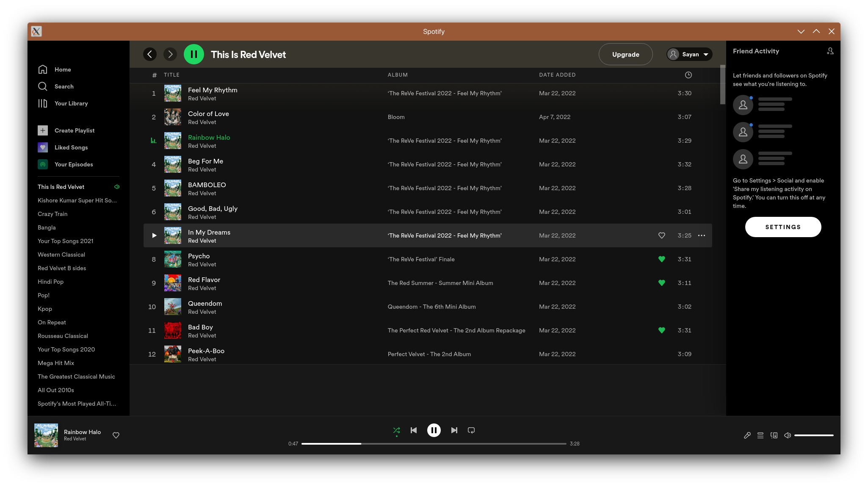868x487 pixels.
Task: Mute with the volume speaker icon
Action: 788,435
